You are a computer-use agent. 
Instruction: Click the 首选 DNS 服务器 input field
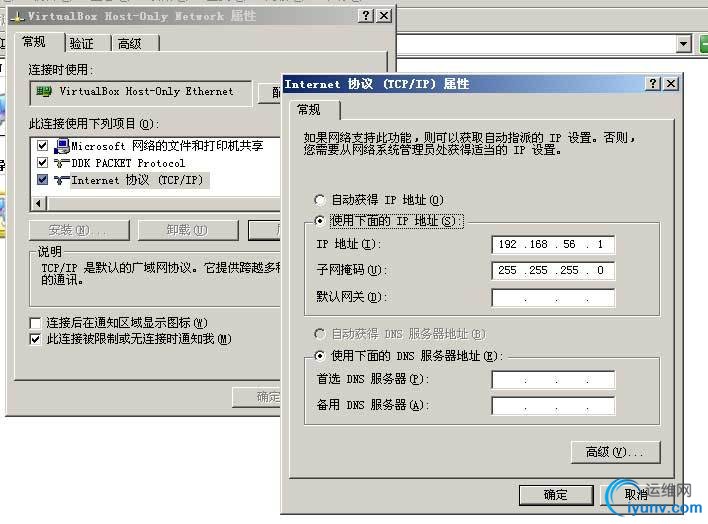(x=553, y=379)
